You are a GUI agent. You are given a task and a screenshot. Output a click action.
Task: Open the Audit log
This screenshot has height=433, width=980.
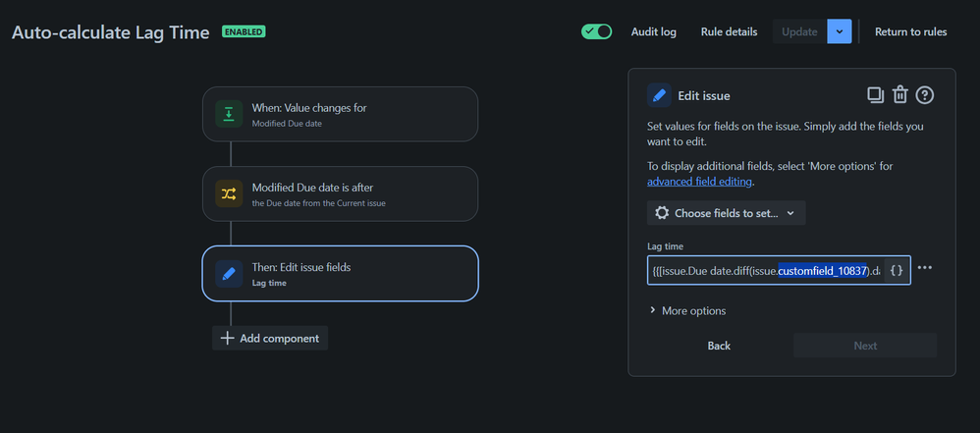click(x=653, y=31)
